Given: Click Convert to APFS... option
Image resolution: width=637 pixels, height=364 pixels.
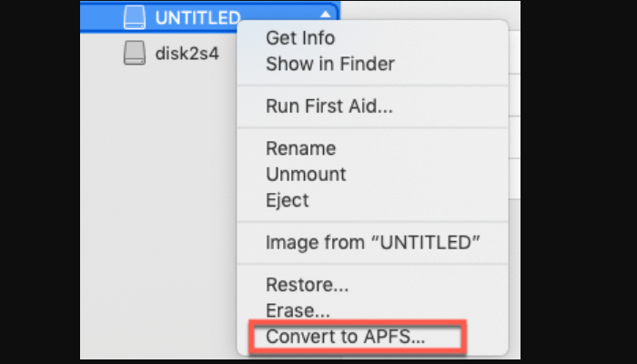Looking at the screenshot, I should click(x=345, y=337).
